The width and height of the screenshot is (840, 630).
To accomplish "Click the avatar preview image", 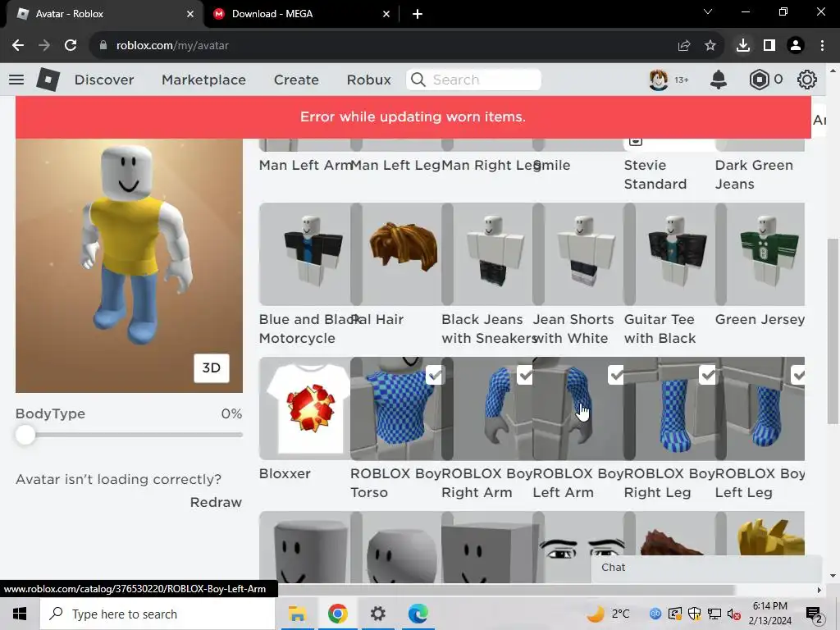I will click(x=129, y=266).
